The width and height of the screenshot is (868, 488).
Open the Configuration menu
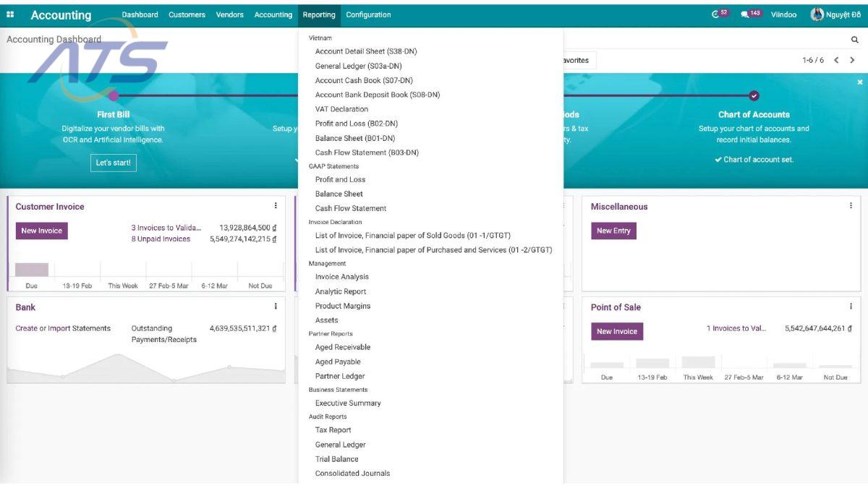[x=368, y=14]
